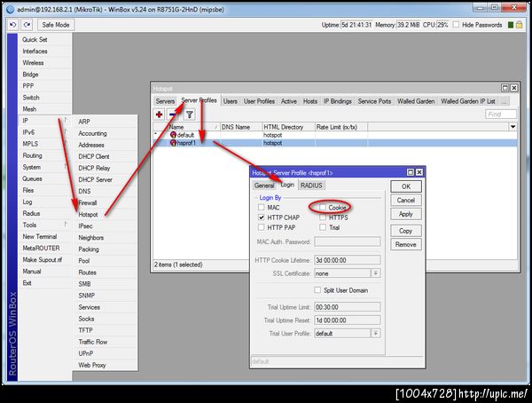
Task: Enable the HTTPS login checkbox
Action: [323, 217]
